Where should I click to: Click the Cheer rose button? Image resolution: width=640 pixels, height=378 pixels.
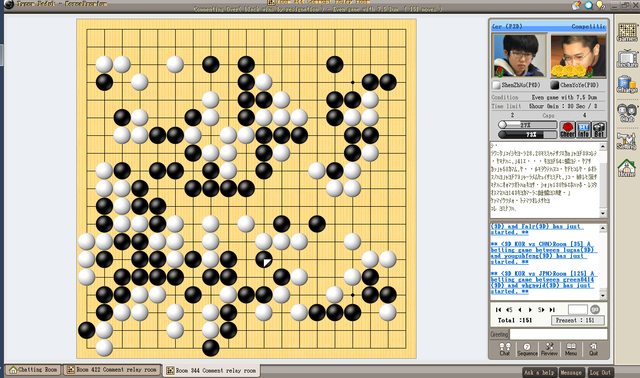567,130
